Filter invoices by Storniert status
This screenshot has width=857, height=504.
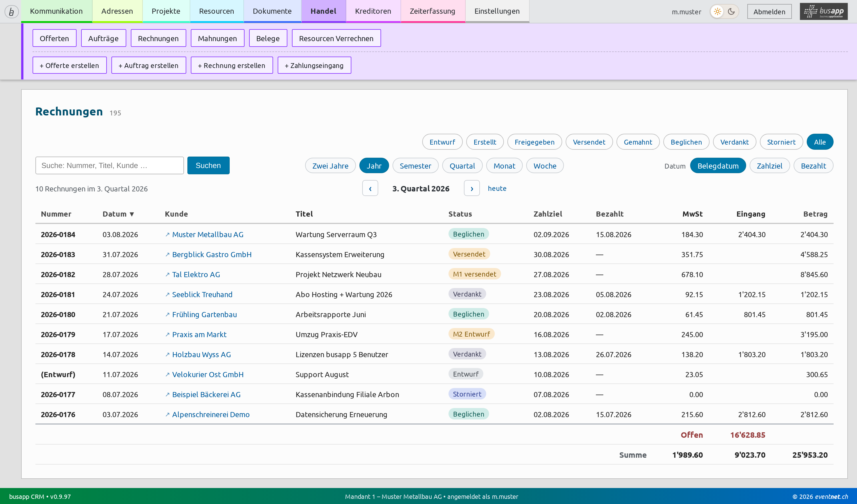(781, 142)
